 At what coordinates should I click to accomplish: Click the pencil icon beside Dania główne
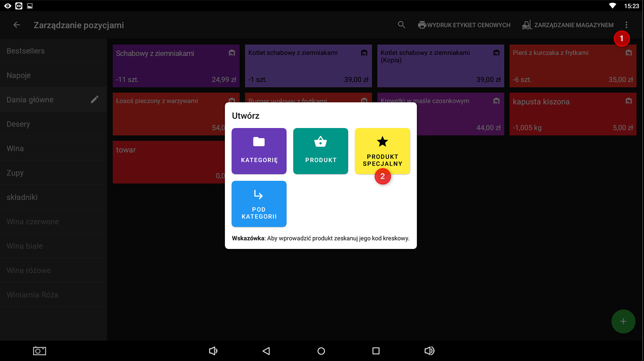click(x=94, y=100)
